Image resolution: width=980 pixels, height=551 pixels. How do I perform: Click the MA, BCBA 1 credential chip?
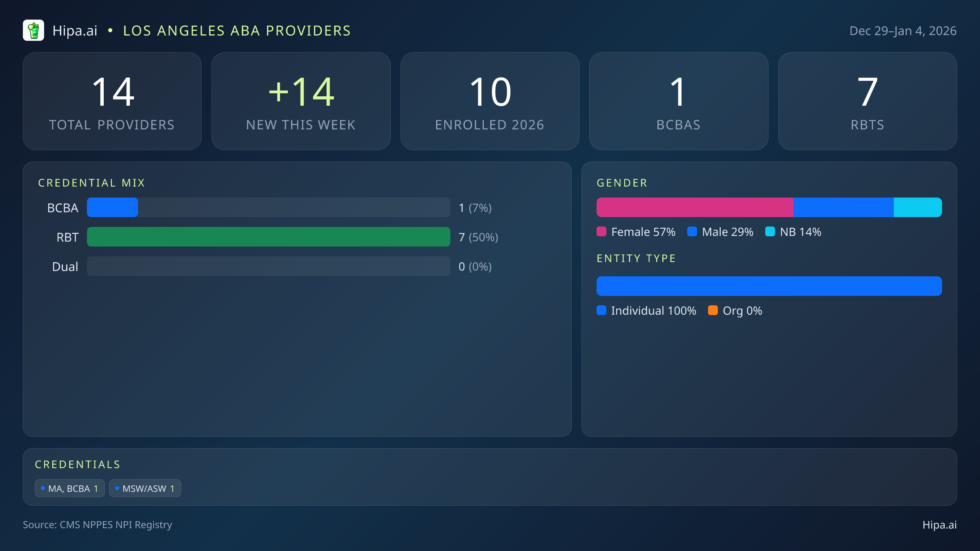pos(69,488)
